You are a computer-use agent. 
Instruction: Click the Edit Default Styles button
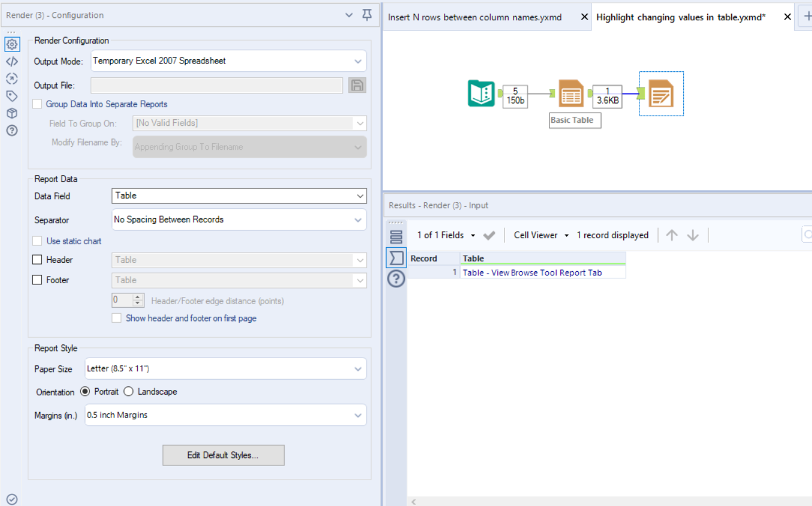(223, 455)
